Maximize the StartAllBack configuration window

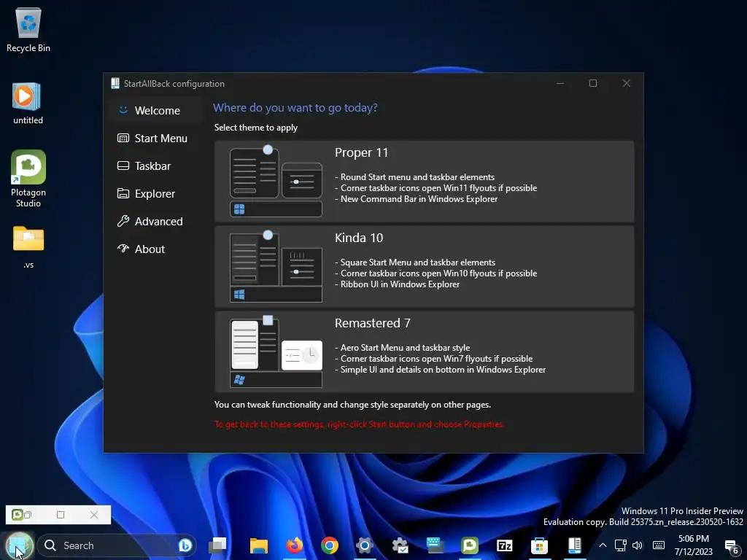[x=593, y=83]
